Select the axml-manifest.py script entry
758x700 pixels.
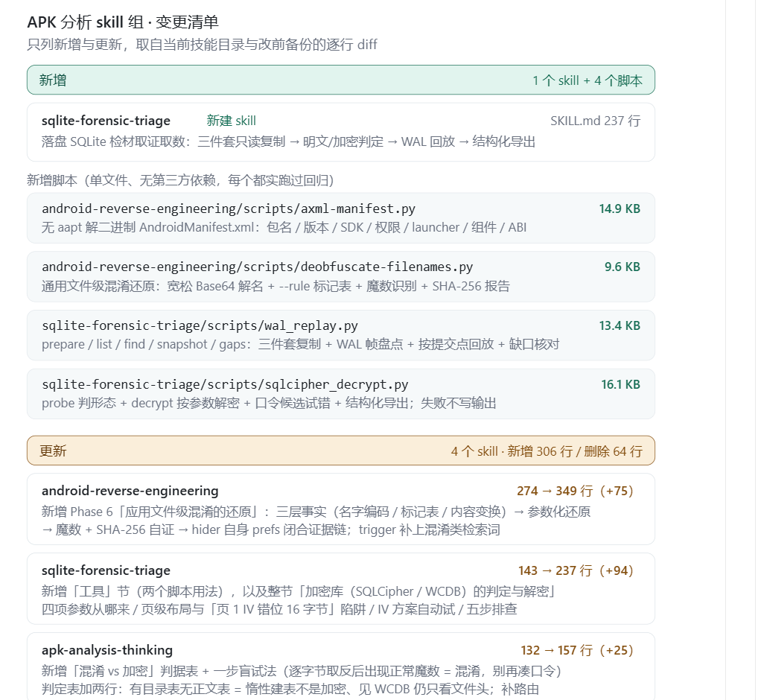click(341, 218)
